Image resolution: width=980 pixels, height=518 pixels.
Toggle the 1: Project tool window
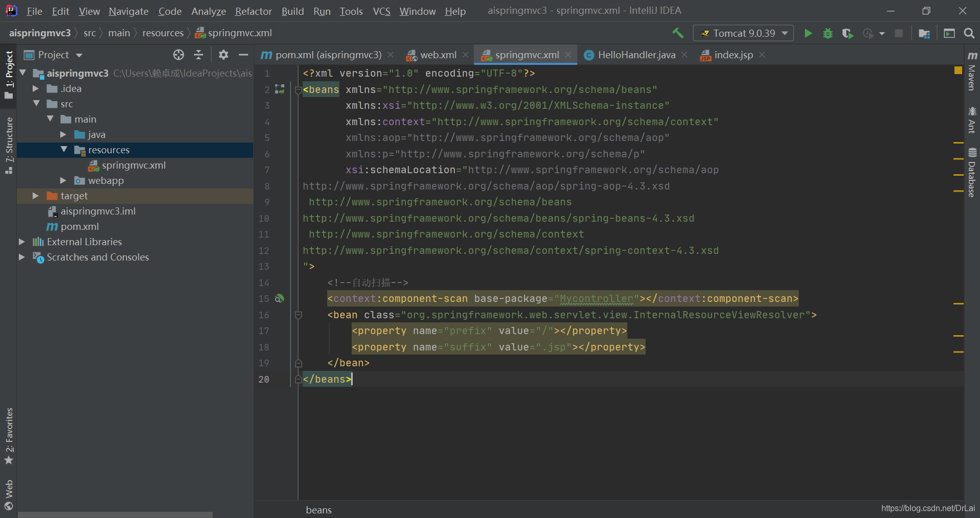(9, 75)
